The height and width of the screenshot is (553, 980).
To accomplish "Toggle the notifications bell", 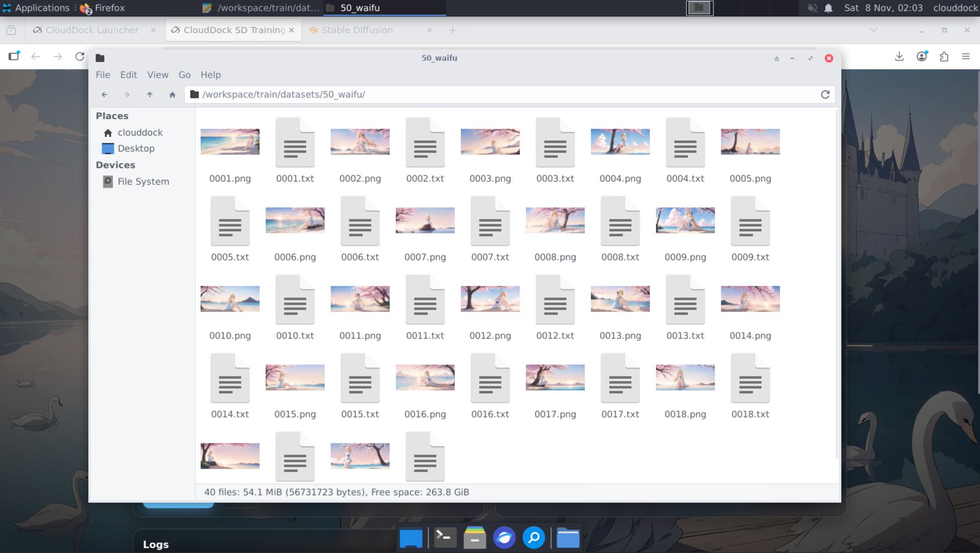I will coord(828,8).
